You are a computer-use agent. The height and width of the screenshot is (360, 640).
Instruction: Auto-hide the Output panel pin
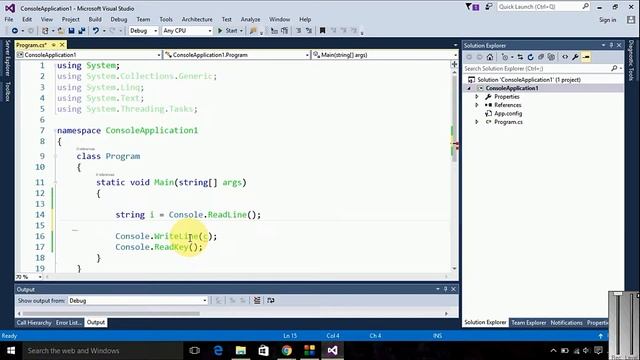[445, 289]
